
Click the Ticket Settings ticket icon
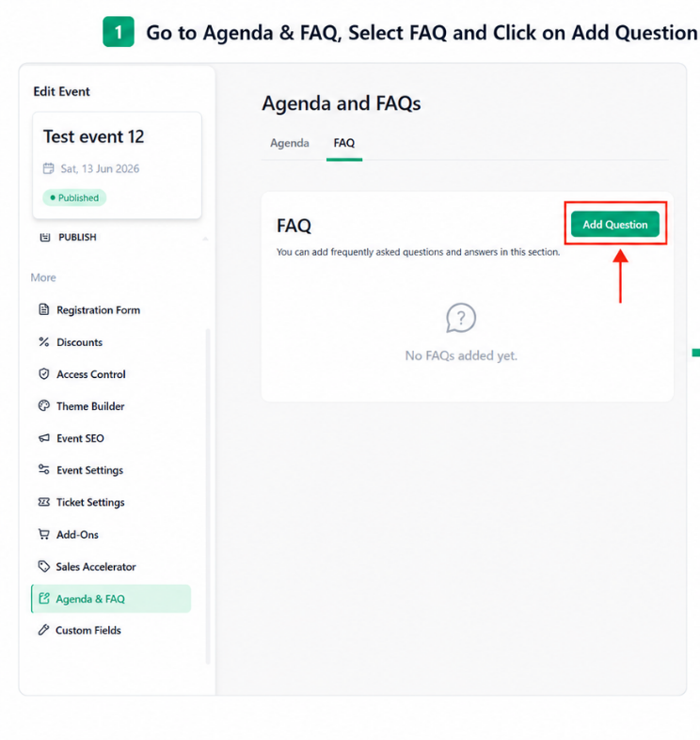(44, 502)
